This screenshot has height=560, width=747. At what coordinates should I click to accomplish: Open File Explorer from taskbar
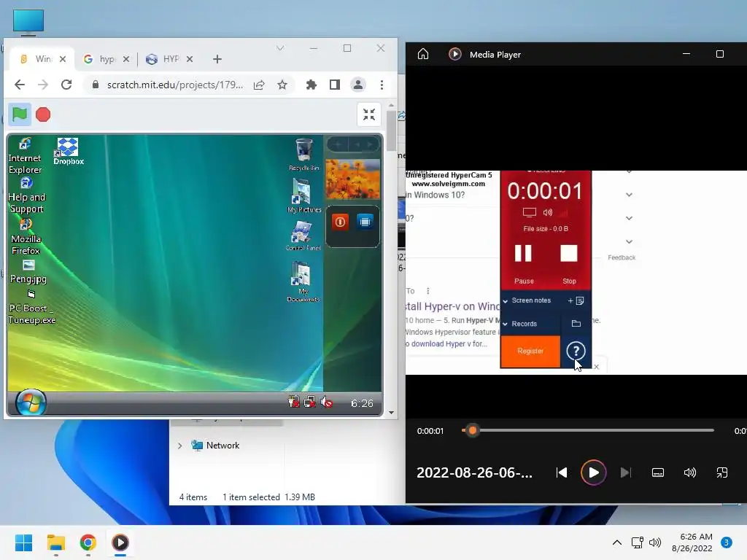point(55,542)
